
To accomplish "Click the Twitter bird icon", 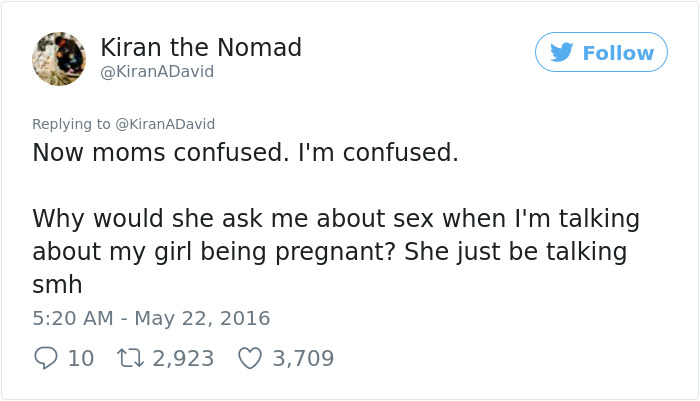I will pos(563,52).
